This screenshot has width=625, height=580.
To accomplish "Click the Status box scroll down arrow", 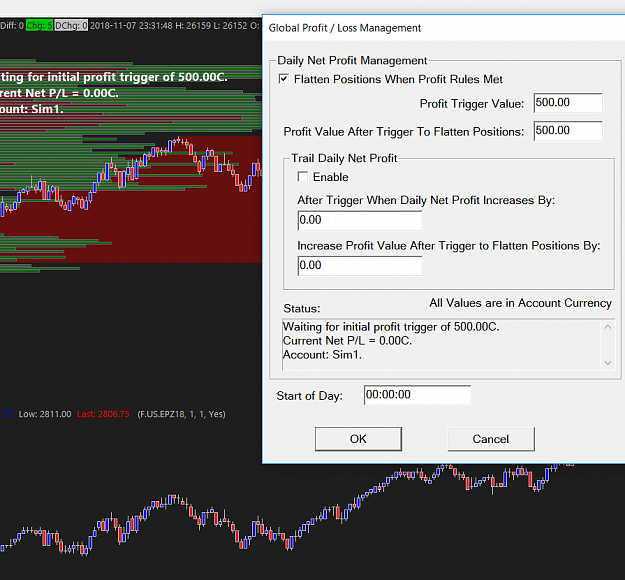I will (607, 363).
